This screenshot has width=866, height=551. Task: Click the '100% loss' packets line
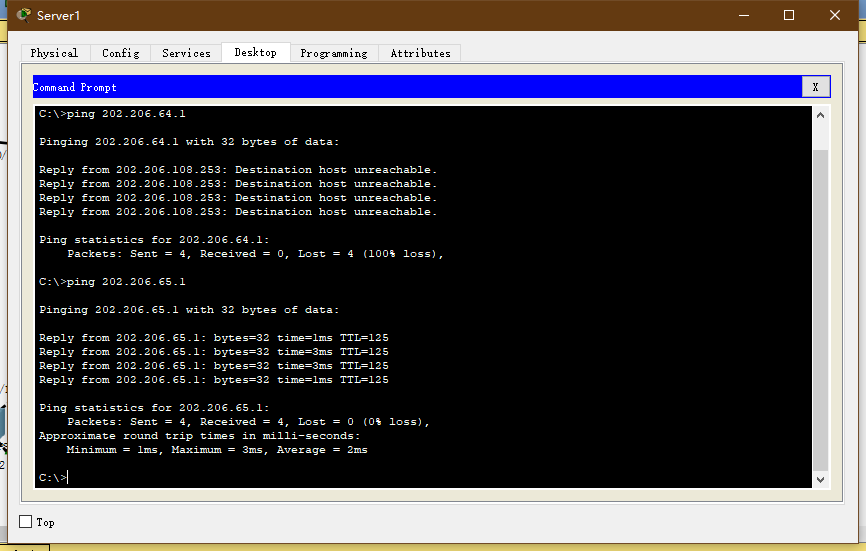tap(255, 254)
